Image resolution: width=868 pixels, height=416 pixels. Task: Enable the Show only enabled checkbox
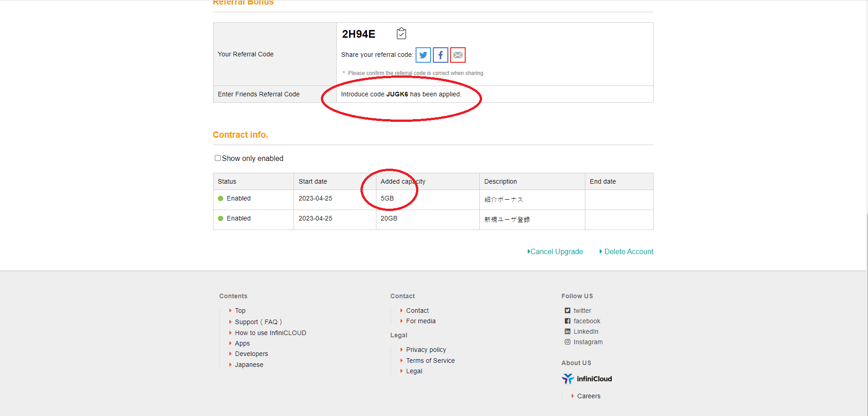click(218, 158)
